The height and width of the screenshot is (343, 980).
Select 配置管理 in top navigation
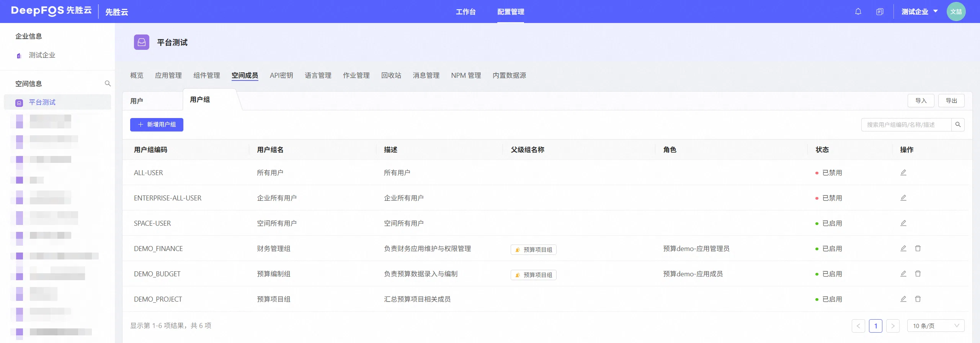[511, 12]
